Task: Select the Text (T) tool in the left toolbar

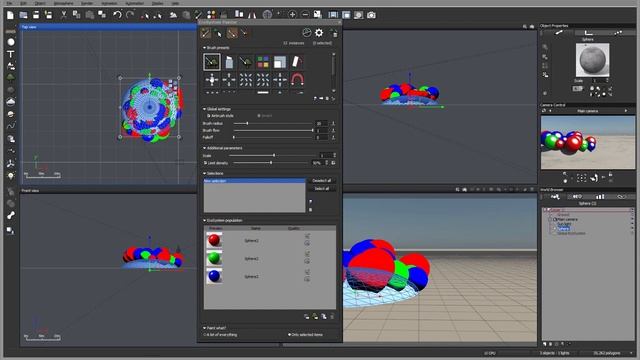Action: point(11,54)
